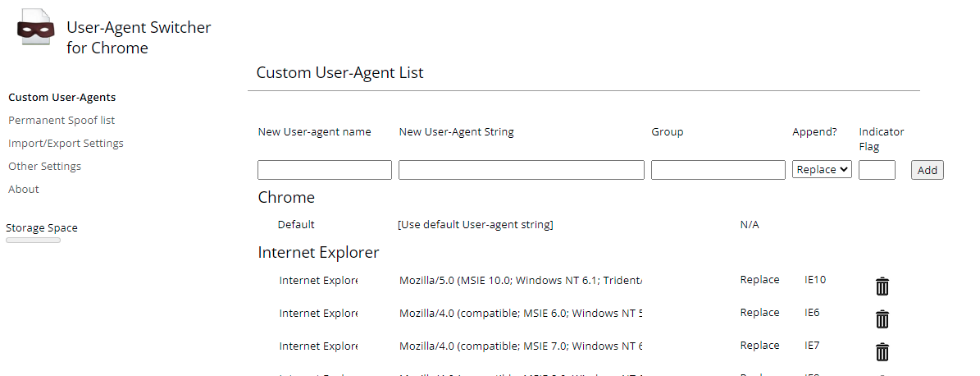Click 'Replace' in the IE7 row

759,346
